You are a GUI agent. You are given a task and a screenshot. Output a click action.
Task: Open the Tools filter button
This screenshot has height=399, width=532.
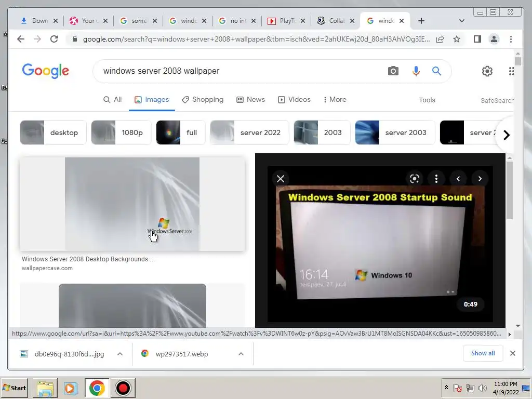pos(427,100)
